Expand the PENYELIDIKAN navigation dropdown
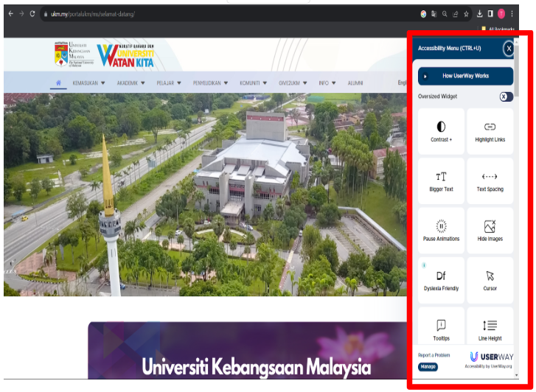Viewport: 536px width, 392px height. [210, 83]
